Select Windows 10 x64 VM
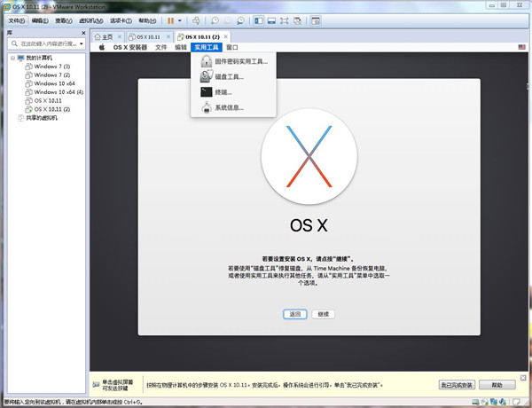Image resolution: width=532 pixels, height=408 pixels. pos(51,83)
